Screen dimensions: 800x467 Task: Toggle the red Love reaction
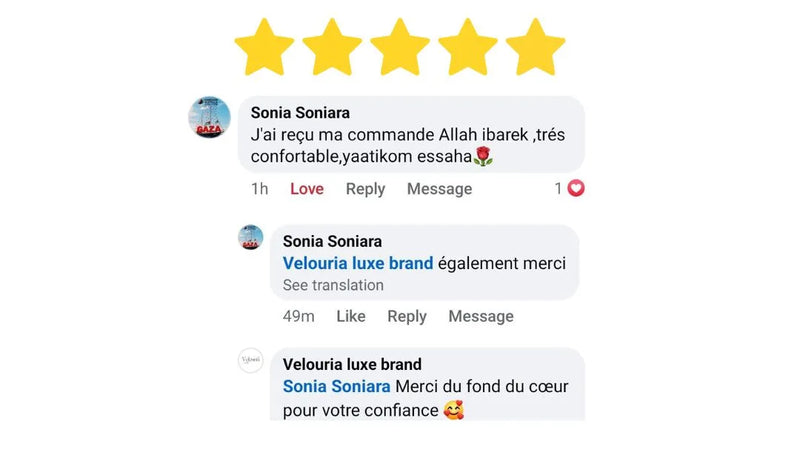pos(306,189)
